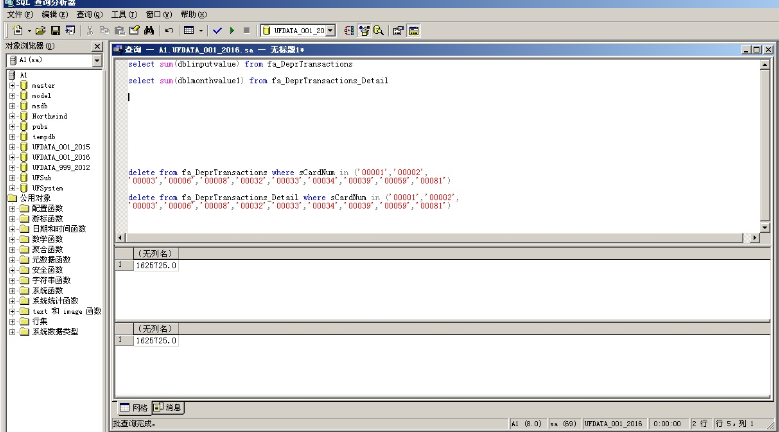Select the first result cell 1626725.0
The width and height of the screenshot is (779, 432).
point(156,266)
